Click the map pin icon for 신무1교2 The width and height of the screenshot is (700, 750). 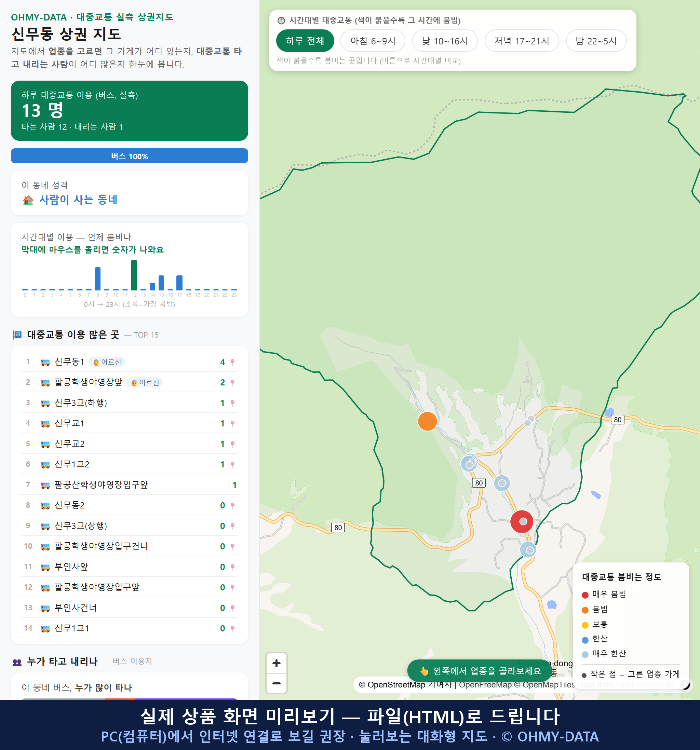(x=232, y=464)
